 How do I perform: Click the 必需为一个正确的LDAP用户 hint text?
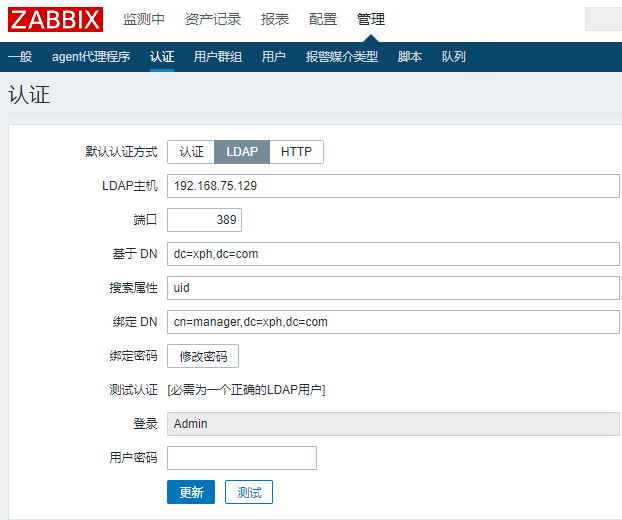246,390
